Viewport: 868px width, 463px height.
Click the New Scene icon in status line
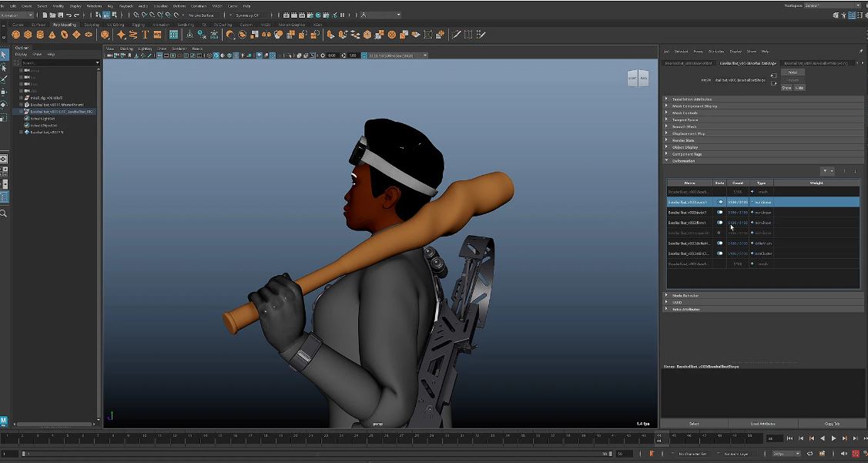coord(45,15)
